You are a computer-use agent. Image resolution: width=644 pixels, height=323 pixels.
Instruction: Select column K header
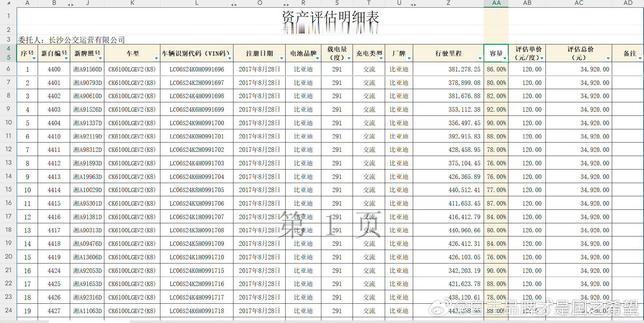click(x=132, y=3)
